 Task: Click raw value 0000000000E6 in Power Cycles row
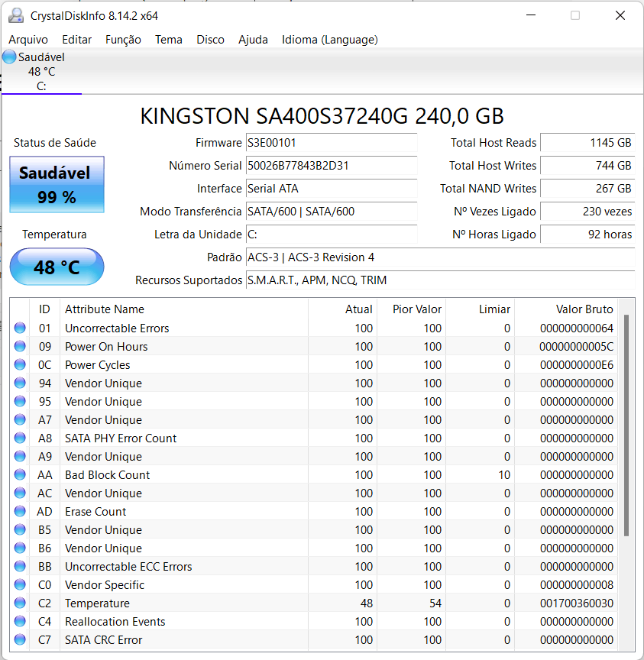point(577,365)
